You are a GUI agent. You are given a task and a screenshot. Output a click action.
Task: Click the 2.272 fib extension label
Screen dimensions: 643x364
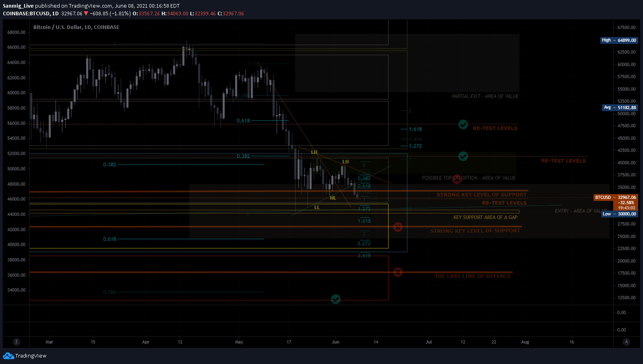click(x=364, y=244)
